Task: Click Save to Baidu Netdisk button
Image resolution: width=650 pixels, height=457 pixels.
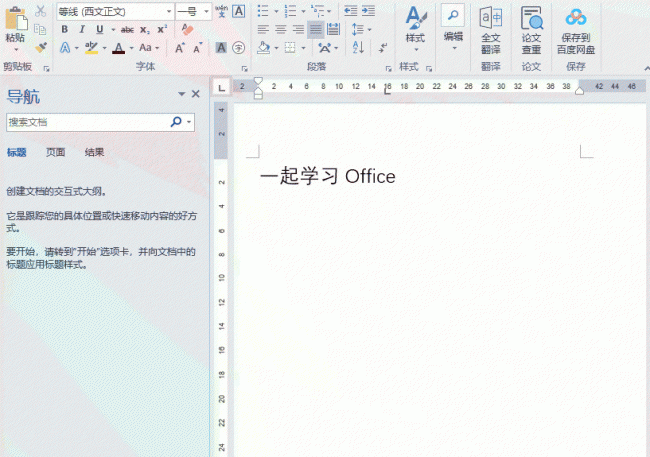Action: click(x=576, y=32)
